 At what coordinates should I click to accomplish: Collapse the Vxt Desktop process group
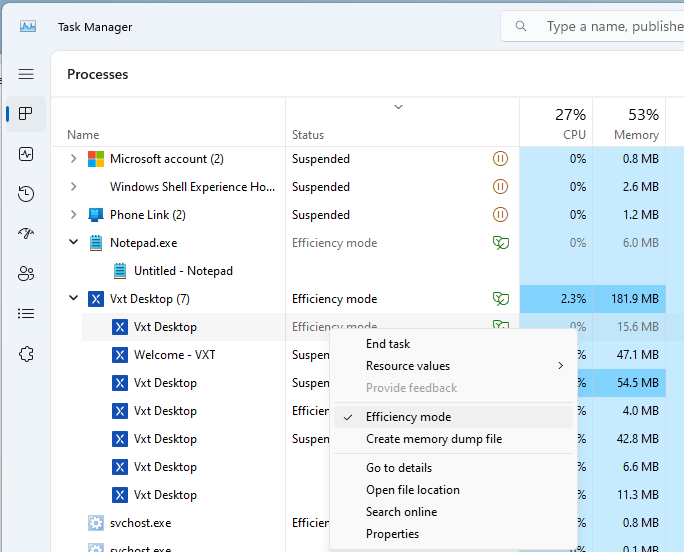(x=73, y=299)
